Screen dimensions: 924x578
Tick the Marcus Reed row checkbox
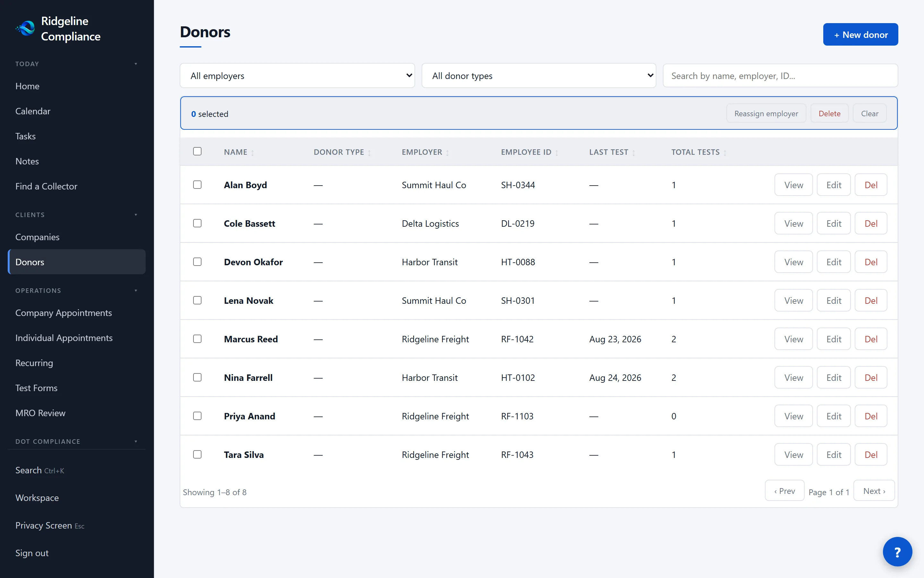click(x=197, y=339)
